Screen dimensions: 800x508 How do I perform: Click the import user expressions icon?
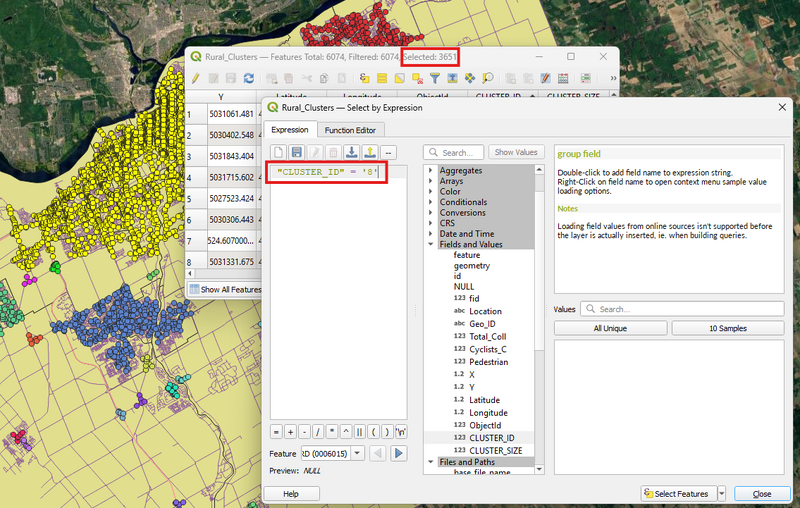[352, 152]
